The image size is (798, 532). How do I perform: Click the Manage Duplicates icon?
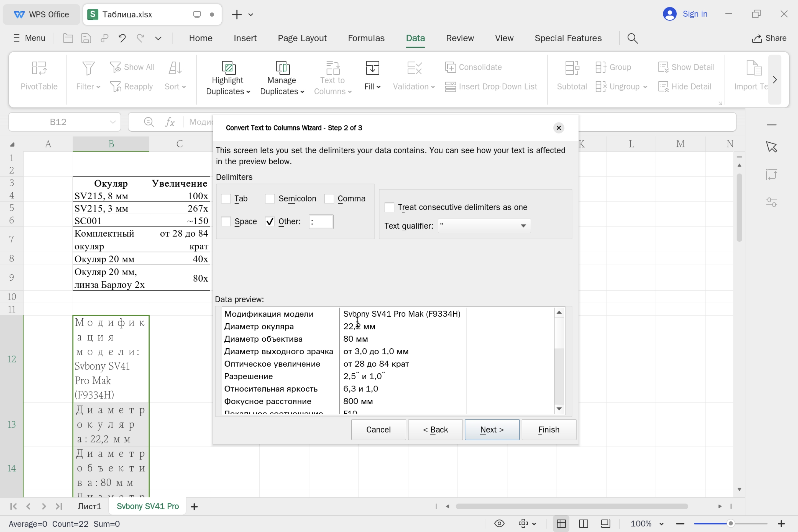282,68
